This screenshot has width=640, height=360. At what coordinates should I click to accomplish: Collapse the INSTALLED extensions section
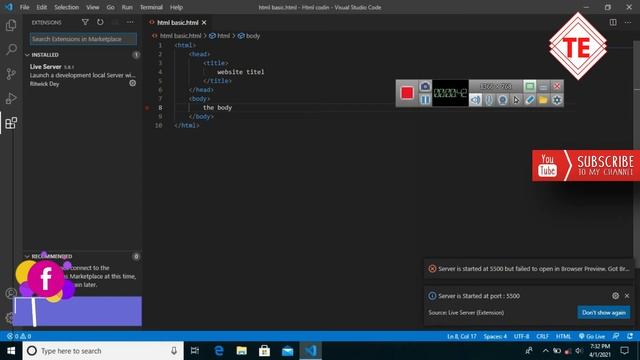pyautogui.click(x=27, y=55)
